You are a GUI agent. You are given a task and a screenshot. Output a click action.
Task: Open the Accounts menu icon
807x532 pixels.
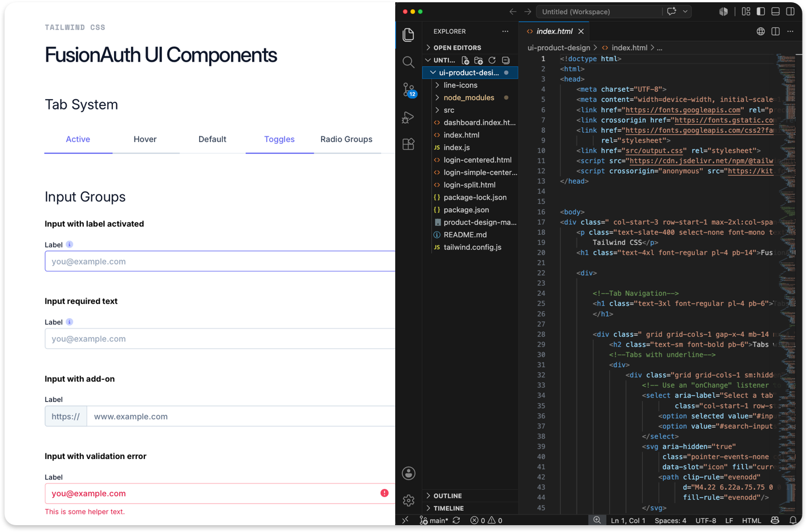[408, 473]
